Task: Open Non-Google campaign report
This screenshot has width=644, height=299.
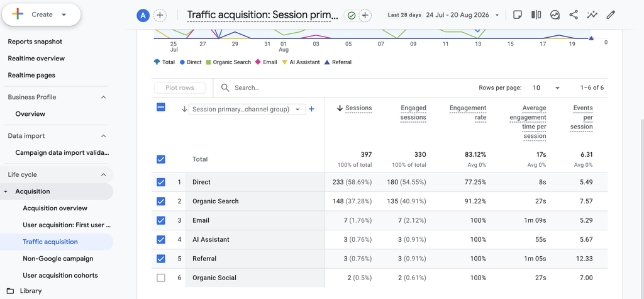Action: tap(58, 259)
